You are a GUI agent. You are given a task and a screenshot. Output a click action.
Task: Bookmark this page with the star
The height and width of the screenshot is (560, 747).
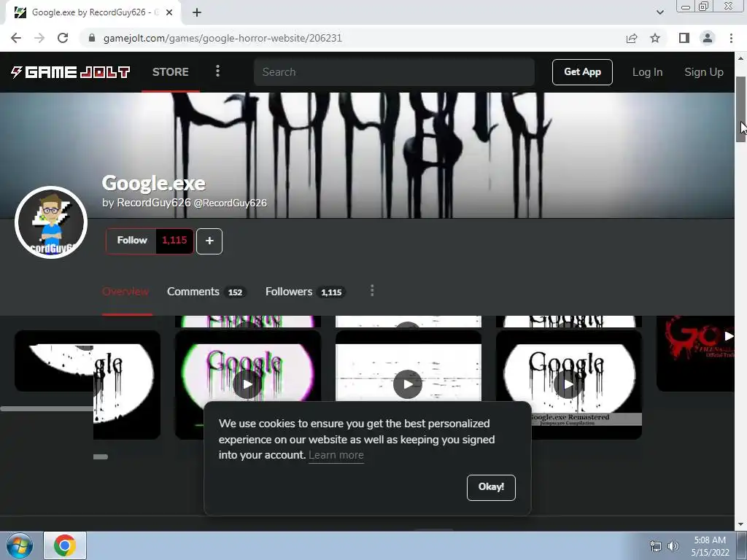(x=655, y=38)
